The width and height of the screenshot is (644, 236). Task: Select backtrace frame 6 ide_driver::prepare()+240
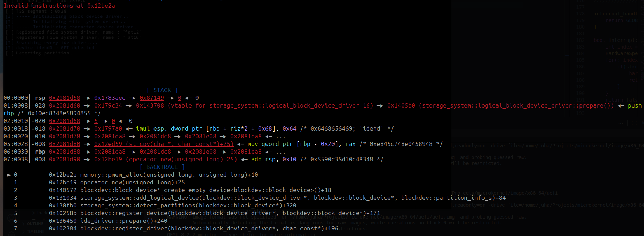click(x=108, y=221)
